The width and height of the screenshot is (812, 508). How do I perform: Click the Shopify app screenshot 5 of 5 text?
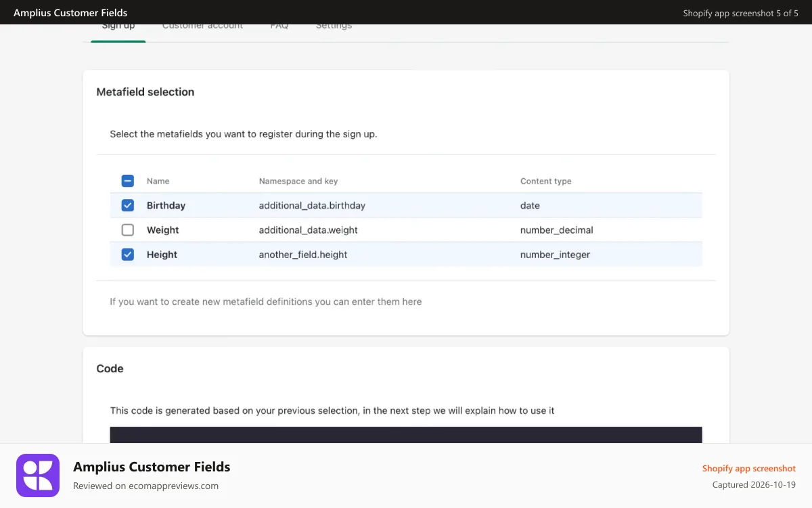coord(740,13)
